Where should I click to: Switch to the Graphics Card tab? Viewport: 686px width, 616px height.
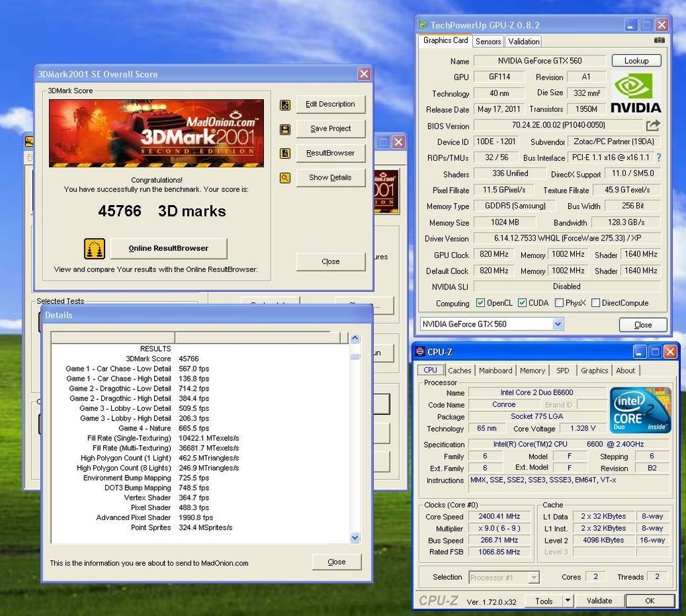[445, 40]
